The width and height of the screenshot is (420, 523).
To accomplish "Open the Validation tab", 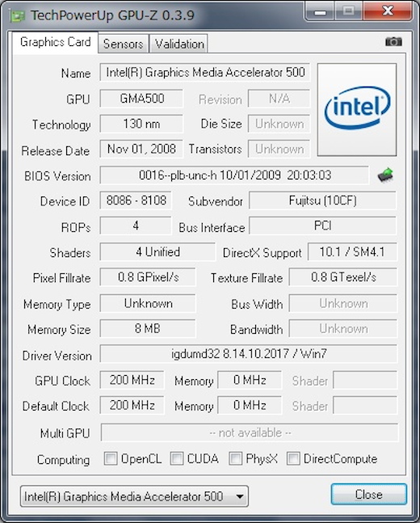I will pyautogui.click(x=179, y=44).
